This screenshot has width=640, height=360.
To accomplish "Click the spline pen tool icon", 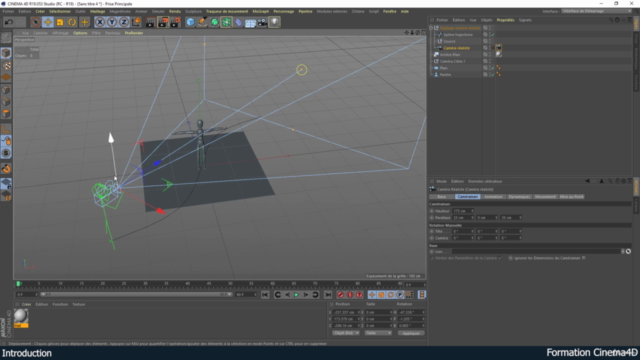I will coord(202,22).
